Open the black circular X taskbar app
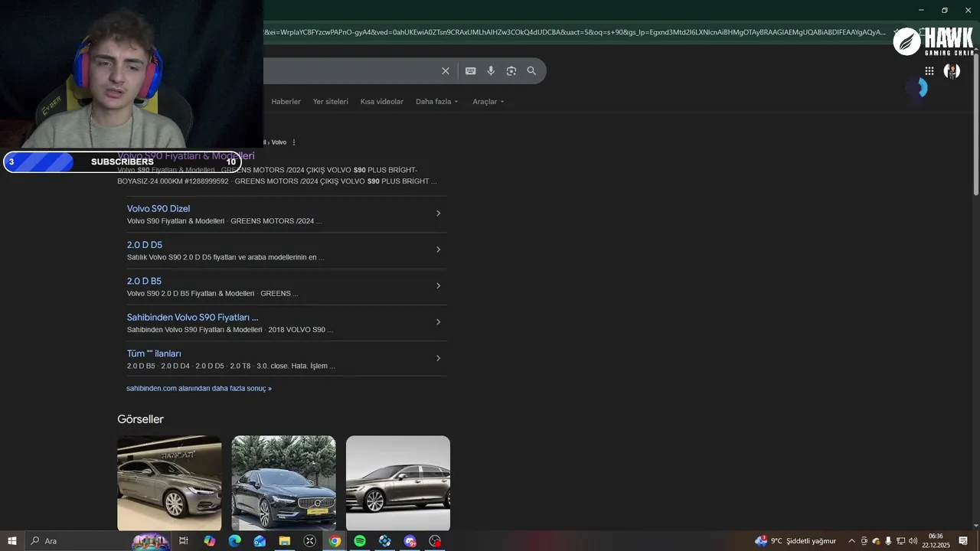The image size is (980, 551). (309, 541)
